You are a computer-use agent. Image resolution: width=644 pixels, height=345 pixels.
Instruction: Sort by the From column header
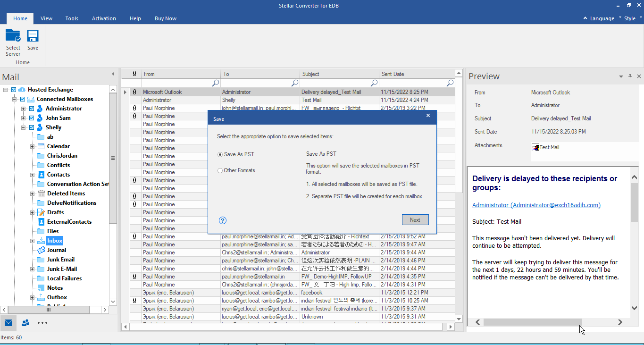181,74
